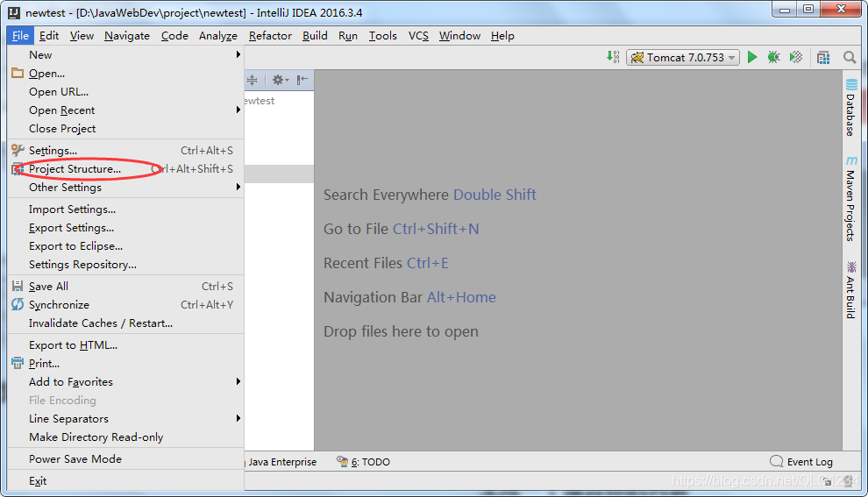Select Export Settings...
Image resolution: width=868 pixels, height=497 pixels.
(126, 228)
